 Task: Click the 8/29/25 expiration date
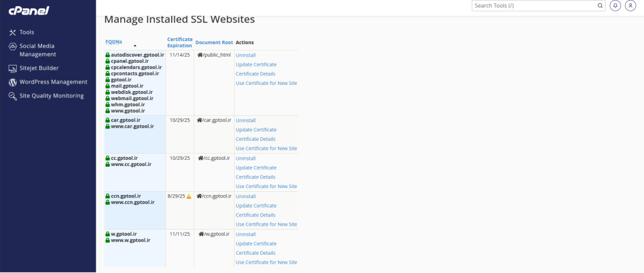(x=177, y=196)
